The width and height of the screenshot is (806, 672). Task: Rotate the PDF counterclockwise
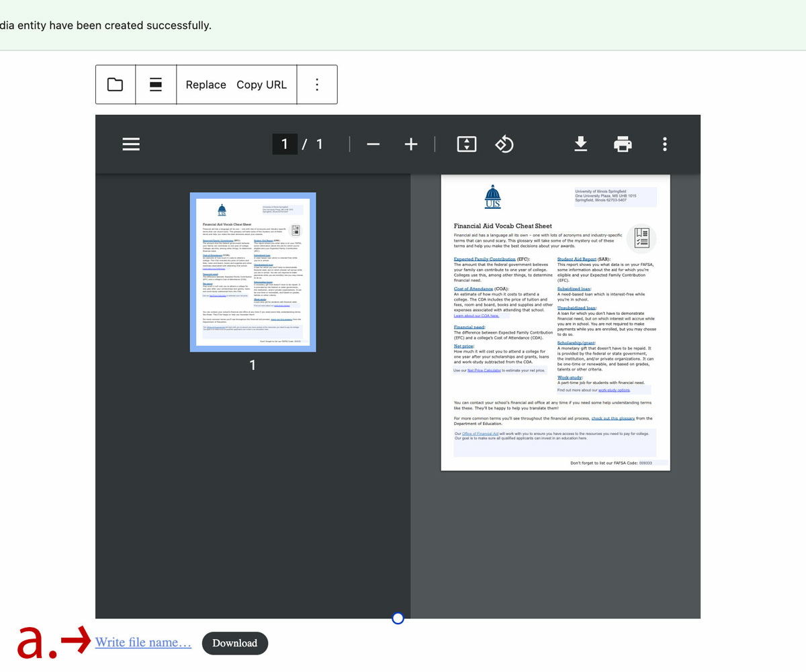[504, 144]
